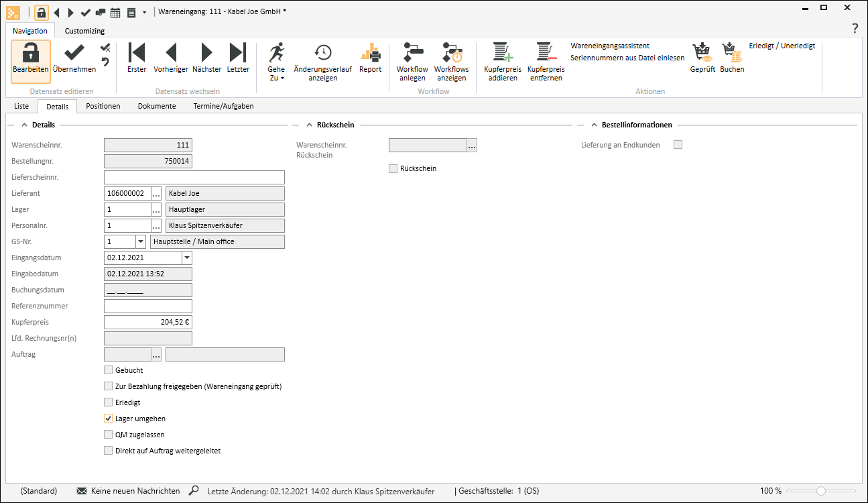Toggle Lieferung an Endkunden checkbox
The height and width of the screenshot is (503, 868).
point(678,145)
